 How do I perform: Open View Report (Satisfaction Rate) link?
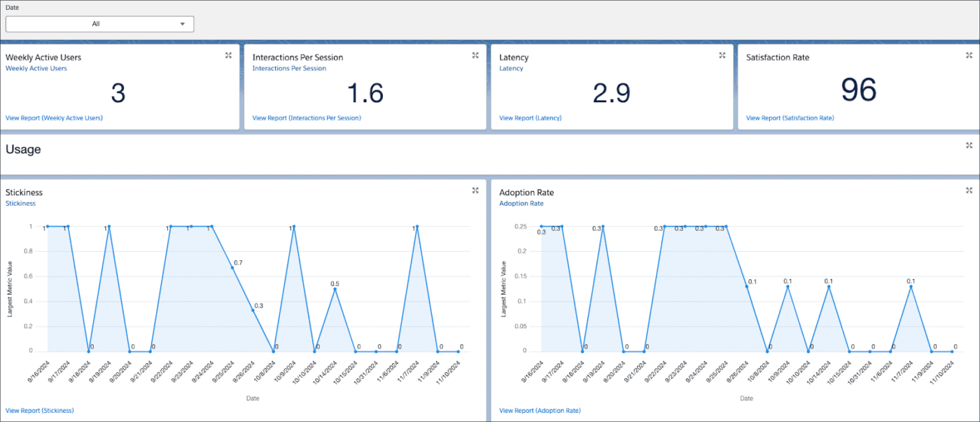(790, 118)
